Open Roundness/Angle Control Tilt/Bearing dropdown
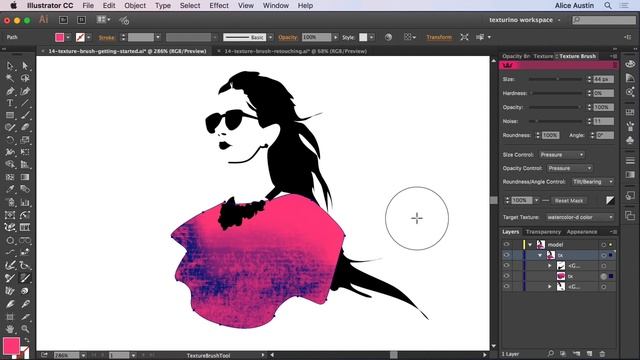This screenshot has width=640, height=360. [x=593, y=182]
